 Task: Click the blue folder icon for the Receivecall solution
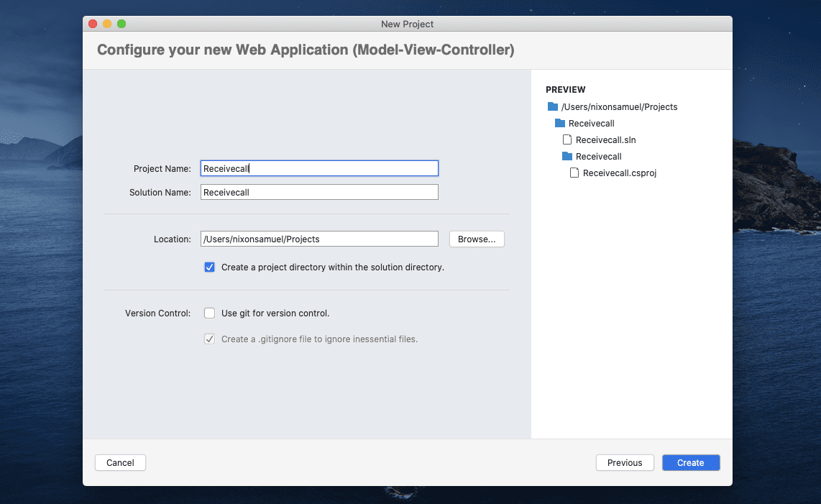click(560, 123)
